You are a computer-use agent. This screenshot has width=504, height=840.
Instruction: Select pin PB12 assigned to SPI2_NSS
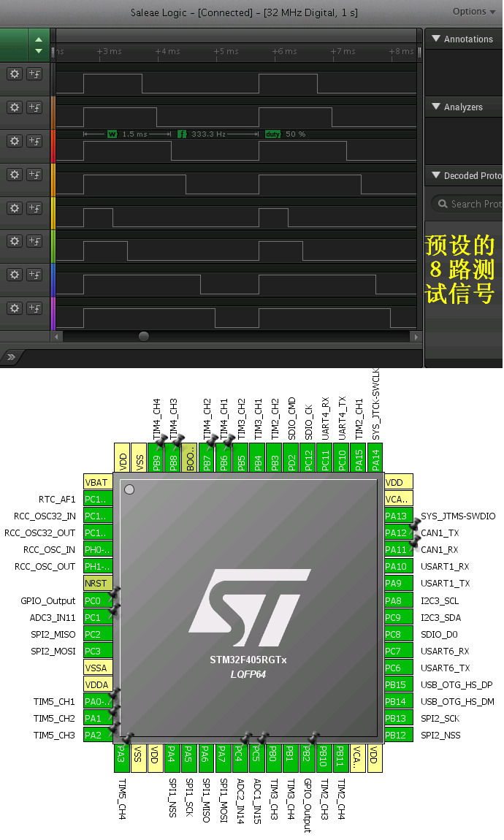tap(399, 735)
